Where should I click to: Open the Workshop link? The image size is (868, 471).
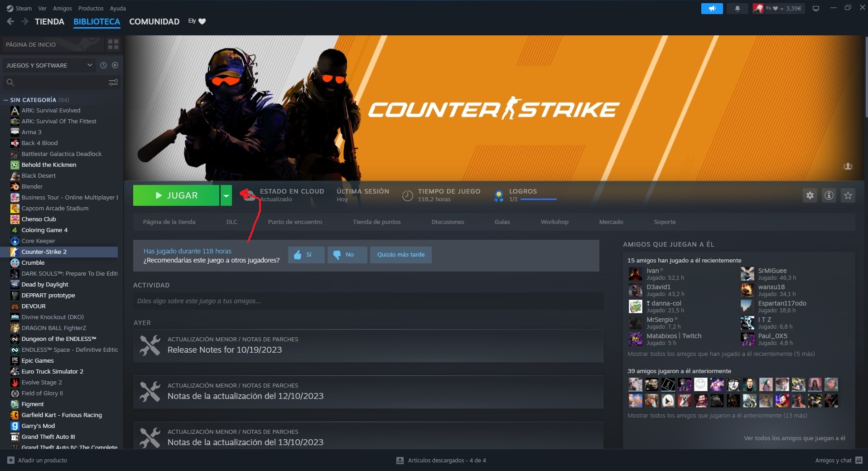pos(555,222)
